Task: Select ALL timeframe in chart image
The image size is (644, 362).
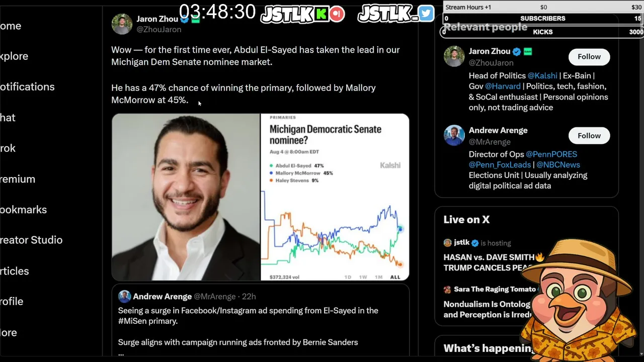Action: point(395,277)
